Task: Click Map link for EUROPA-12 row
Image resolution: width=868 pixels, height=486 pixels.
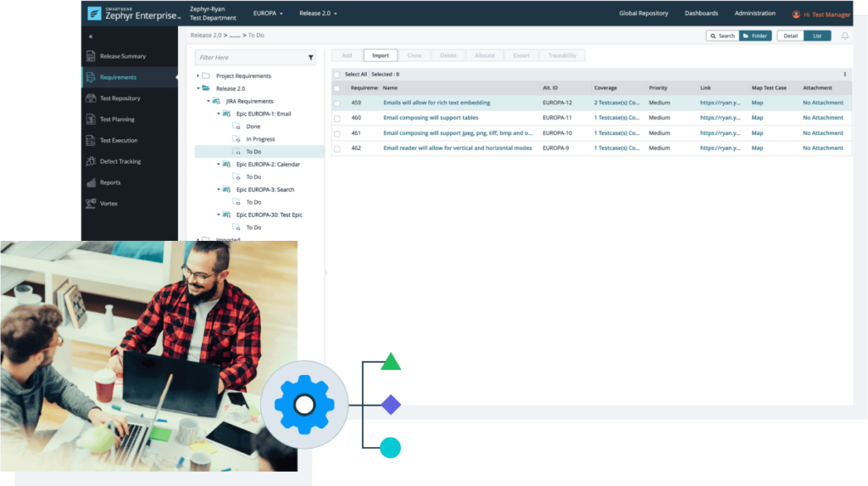Action: point(757,103)
